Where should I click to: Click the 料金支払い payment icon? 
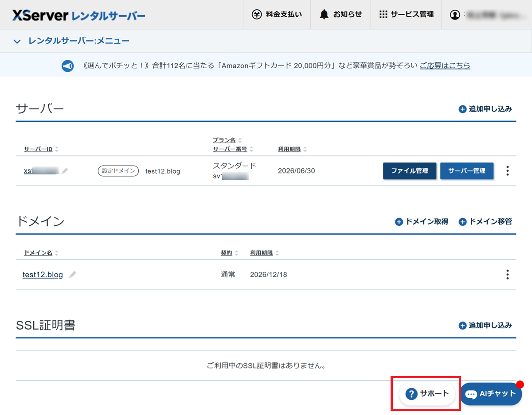point(257,14)
